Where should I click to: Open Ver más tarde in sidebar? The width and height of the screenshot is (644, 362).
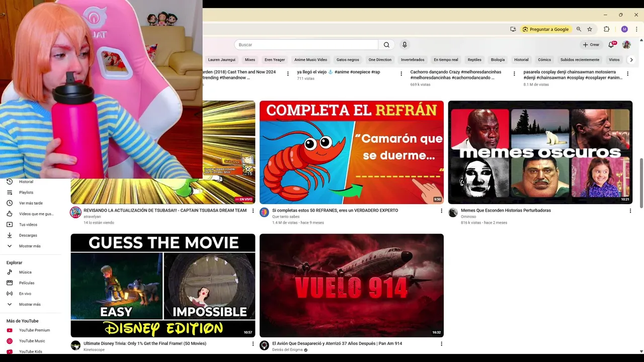pos(31,203)
